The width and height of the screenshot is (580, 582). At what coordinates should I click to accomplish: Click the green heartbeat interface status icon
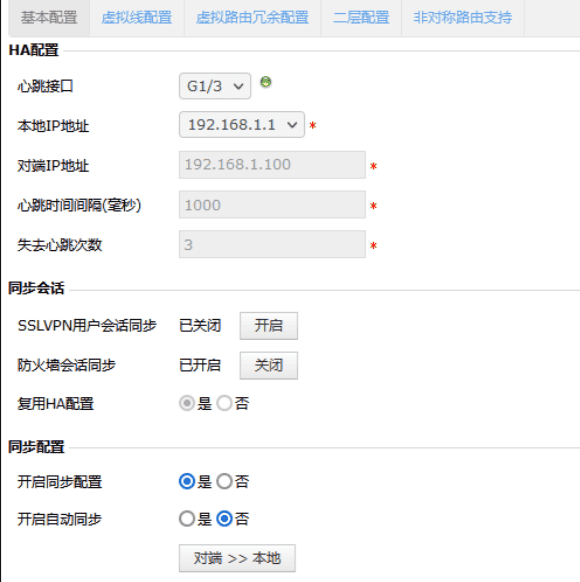coord(265,82)
